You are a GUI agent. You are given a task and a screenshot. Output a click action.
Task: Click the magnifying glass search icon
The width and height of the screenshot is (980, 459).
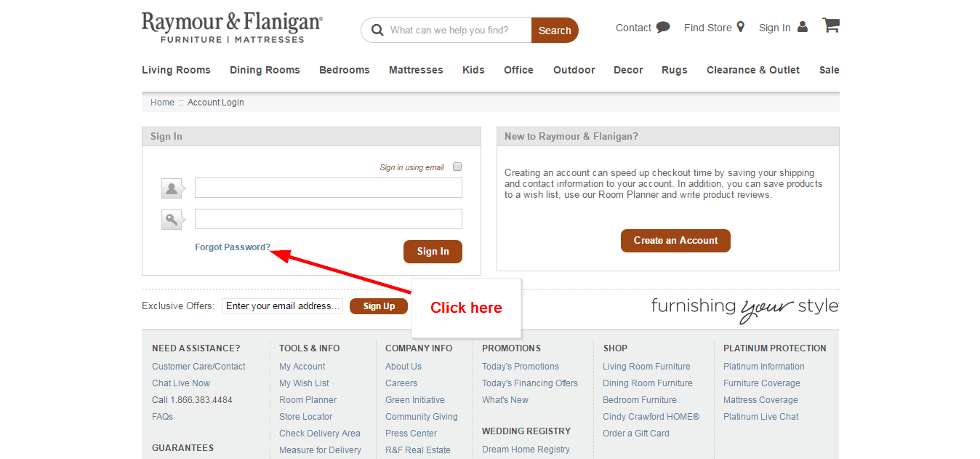pyautogui.click(x=377, y=30)
